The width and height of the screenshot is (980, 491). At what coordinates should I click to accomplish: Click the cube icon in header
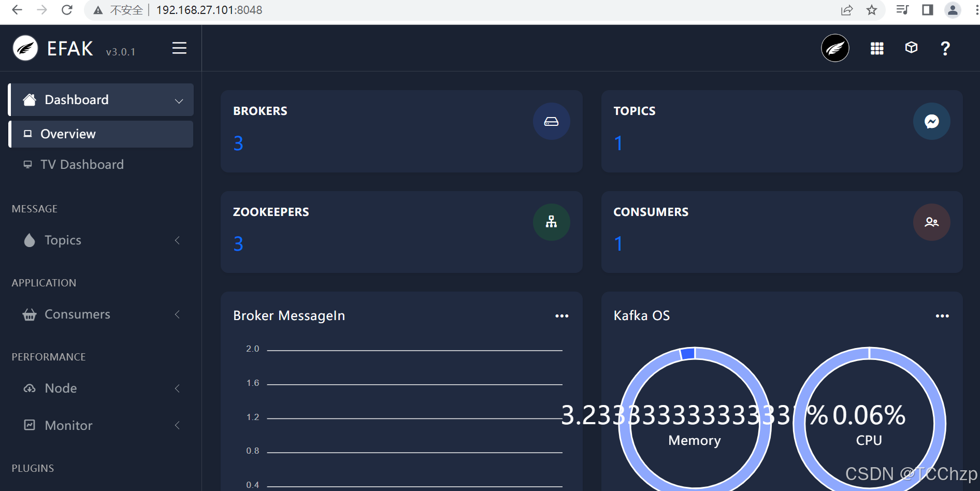point(911,48)
